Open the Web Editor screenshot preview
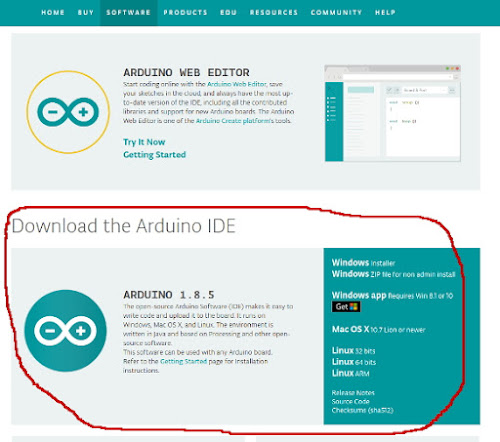The image size is (500, 442). (393, 113)
